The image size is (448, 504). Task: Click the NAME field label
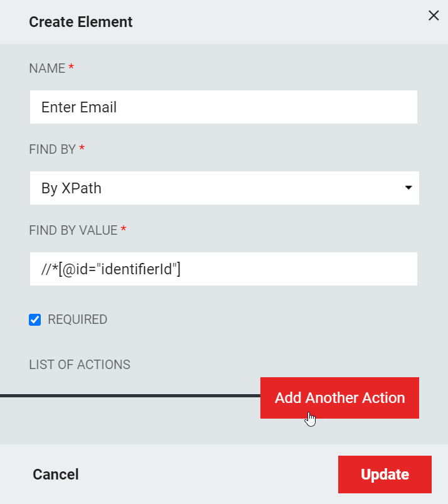pos(47,68)
